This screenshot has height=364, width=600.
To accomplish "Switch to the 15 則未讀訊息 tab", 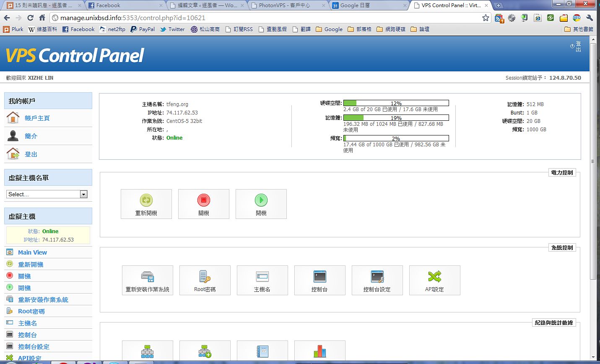I will pos(44,5).
